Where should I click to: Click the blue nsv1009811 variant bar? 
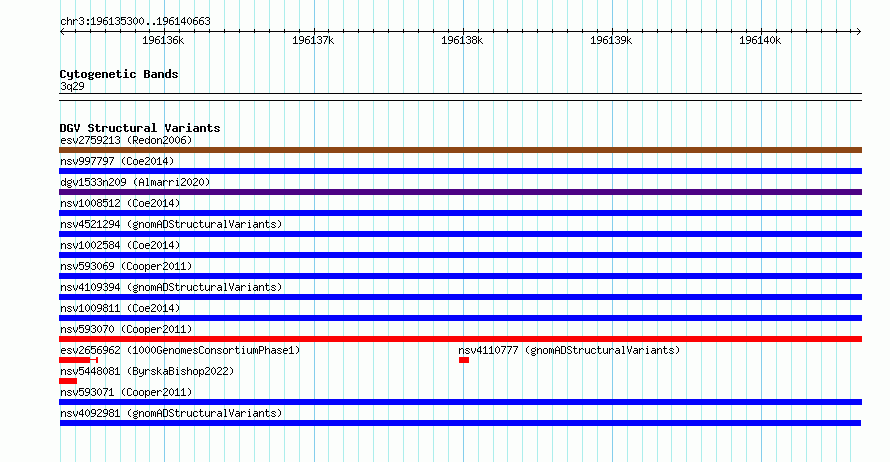[460, 318]
